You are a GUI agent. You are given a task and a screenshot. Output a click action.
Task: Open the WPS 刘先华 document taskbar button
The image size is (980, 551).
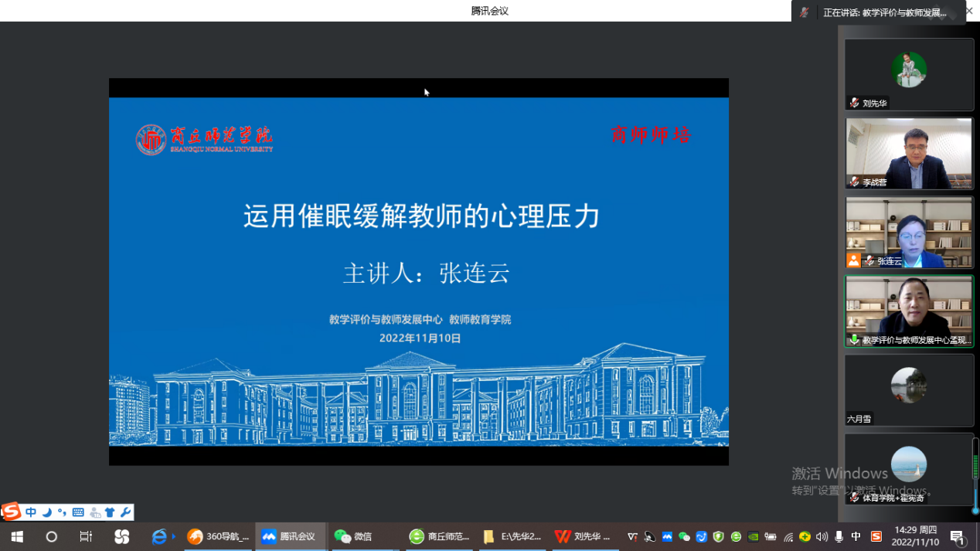[x=584, y=536]
